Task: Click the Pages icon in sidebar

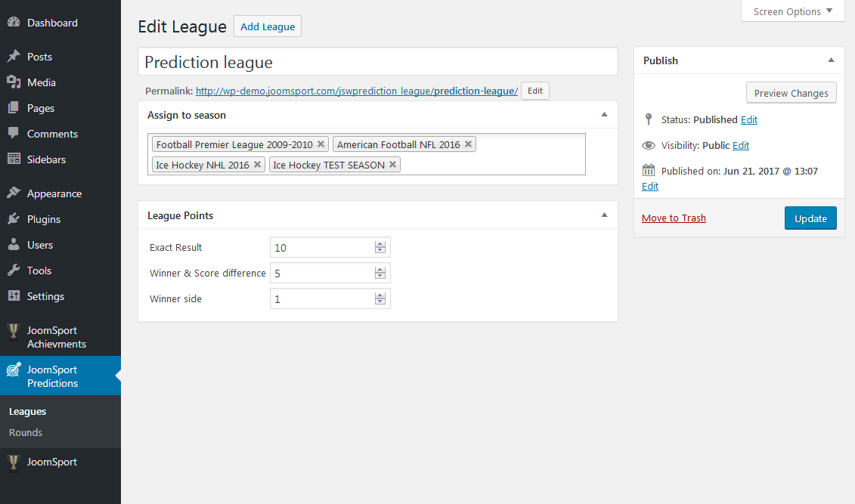Action: point(14,107)
